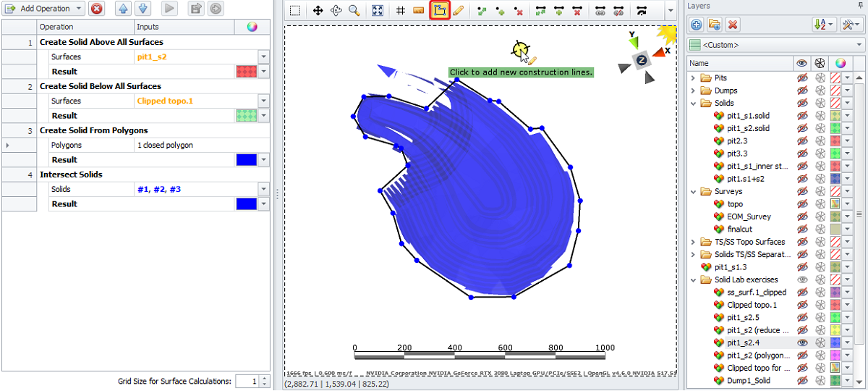Toggle the grid display icon

(x=400, y=11)
